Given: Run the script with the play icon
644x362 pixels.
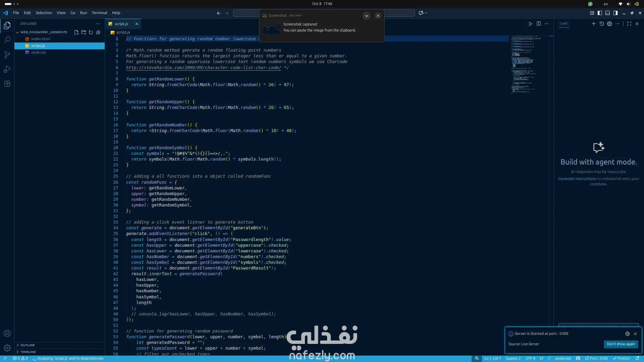Looking at the screenshot, I should pos(531,24).
